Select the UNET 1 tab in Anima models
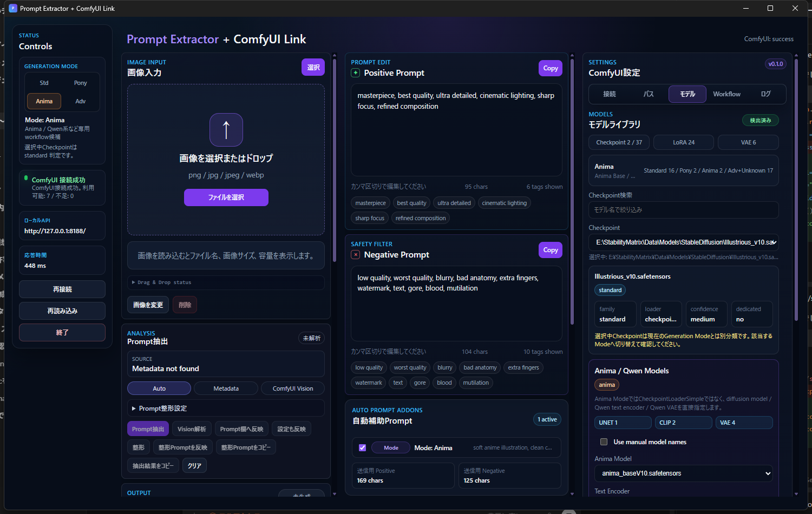The width and height of the screenshot is (812, 514). (623, 423)
